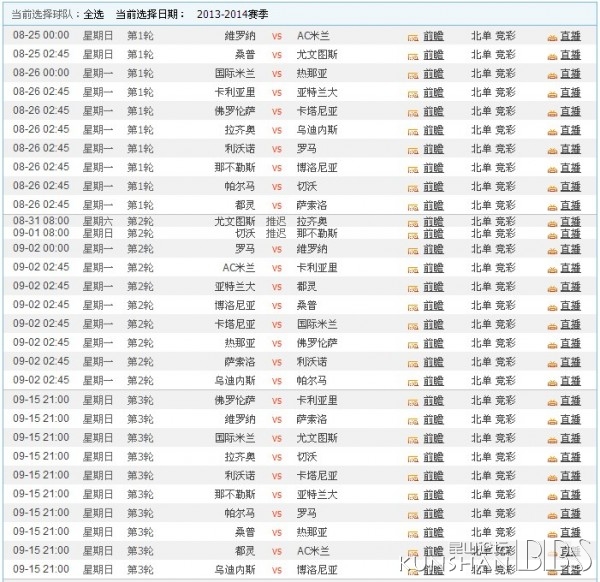Screen dimensions: 600x582
Task: Click 全选 team selection text
Action: point(94,15)
